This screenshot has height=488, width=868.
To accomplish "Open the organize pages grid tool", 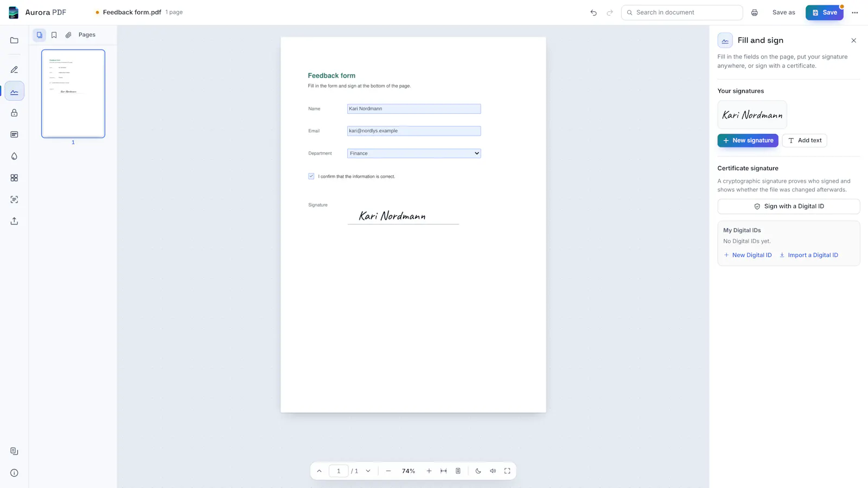I will 14,178.
